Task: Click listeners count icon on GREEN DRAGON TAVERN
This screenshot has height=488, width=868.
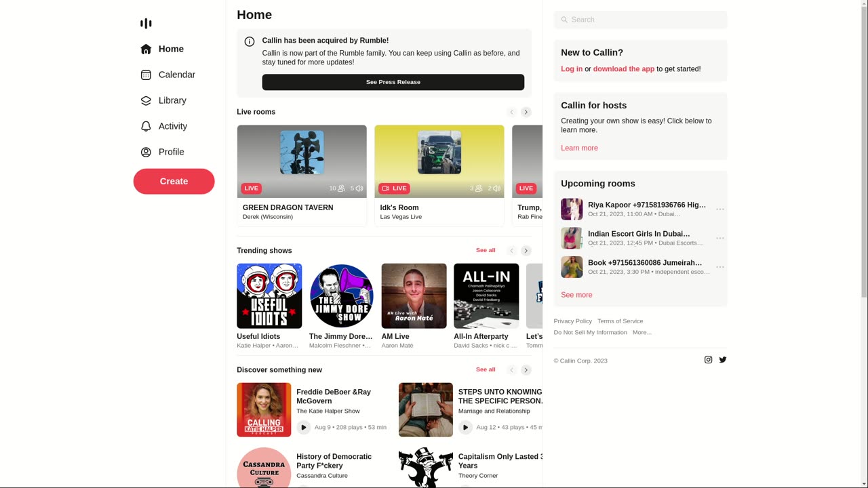Action: 341,188
